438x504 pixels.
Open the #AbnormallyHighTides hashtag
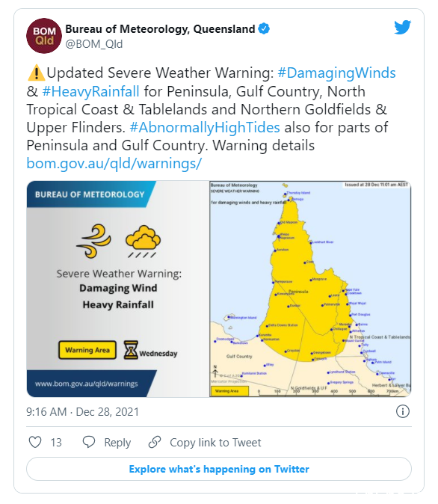click(x=205, y=127)
